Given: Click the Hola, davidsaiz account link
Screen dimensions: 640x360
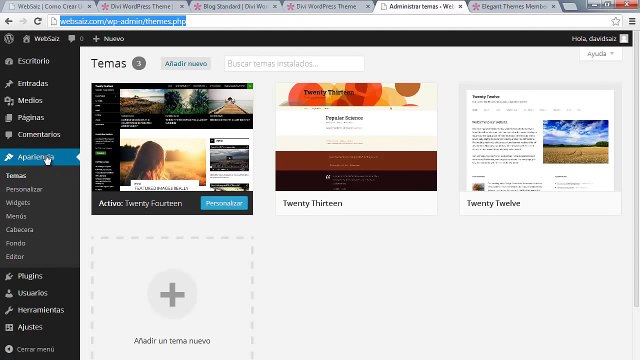Looking at the screenshot, I should point(594,39).
